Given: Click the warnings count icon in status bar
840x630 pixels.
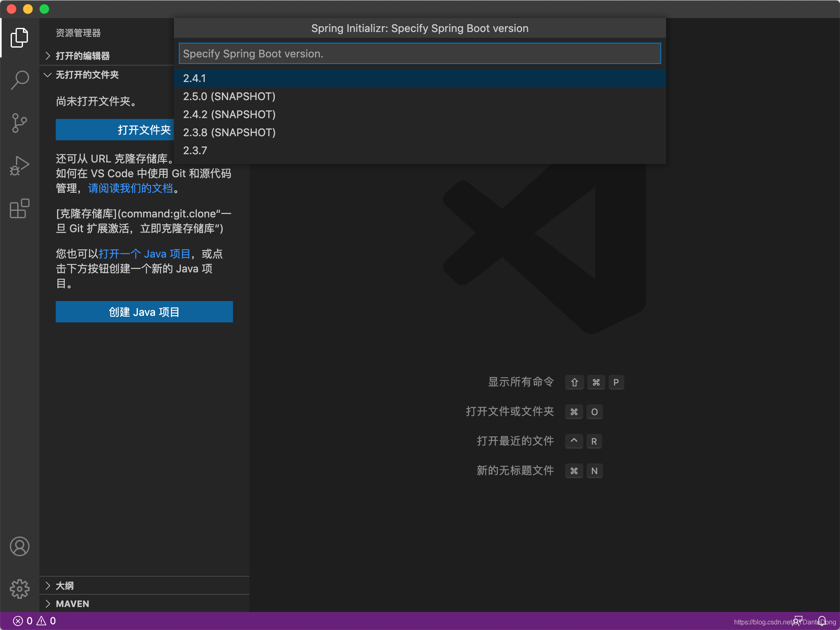Looking at the screenshot, I should pyautogui.click(x=41, y=621).
